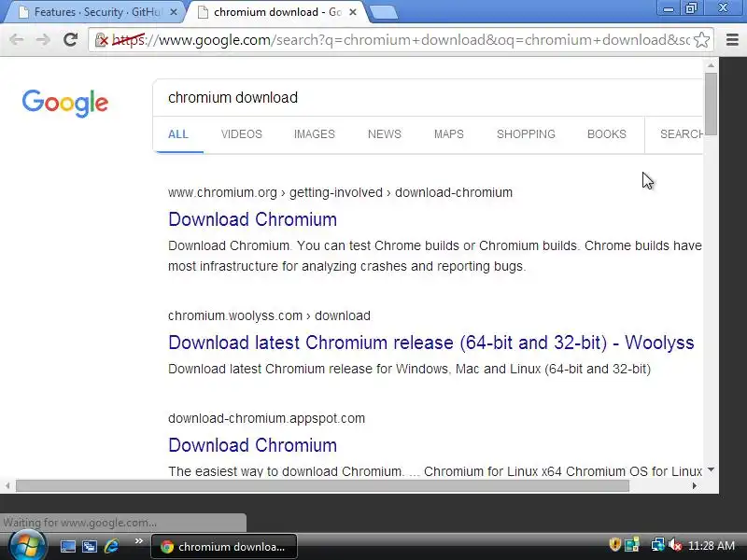The width and height of the screenshot is (747, 560).
Task: Open the Chrome hamburger menu
Action: click(732, 39)
